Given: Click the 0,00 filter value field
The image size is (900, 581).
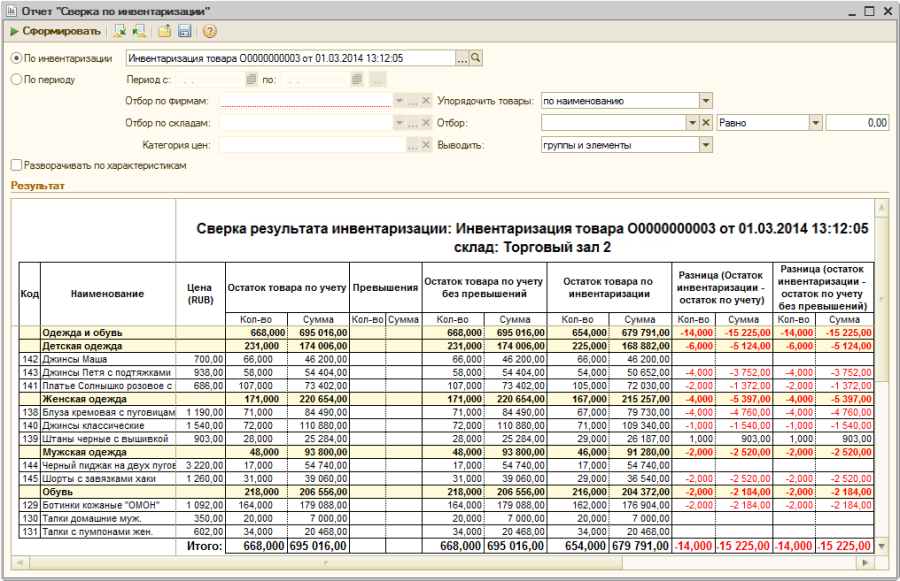Looking at the screenshot, I should coord(858,123).
